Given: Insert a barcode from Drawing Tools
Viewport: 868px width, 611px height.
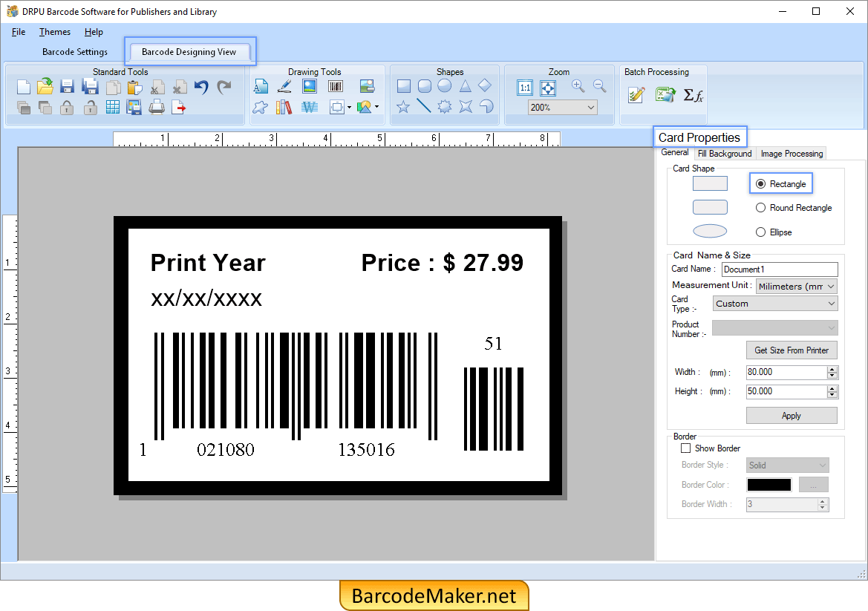Looking at the screenshot, I should pyautogui.click(x=336, y=86).
